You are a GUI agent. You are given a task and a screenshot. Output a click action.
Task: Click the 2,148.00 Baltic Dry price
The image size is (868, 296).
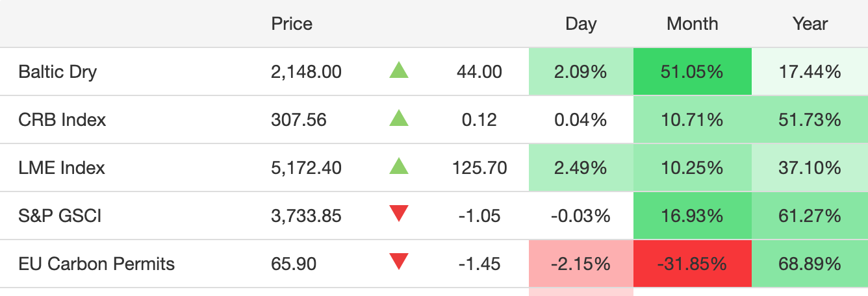(x=306, y=71)
